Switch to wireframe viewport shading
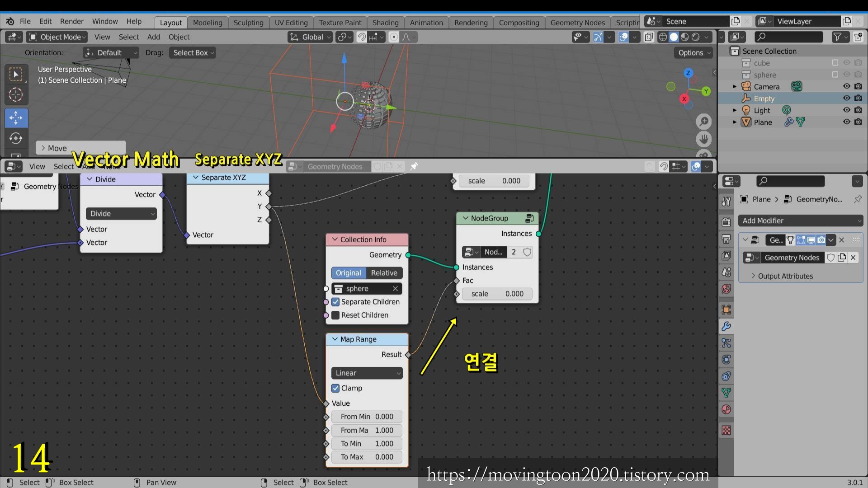The image size is (868, 488). 663,37
